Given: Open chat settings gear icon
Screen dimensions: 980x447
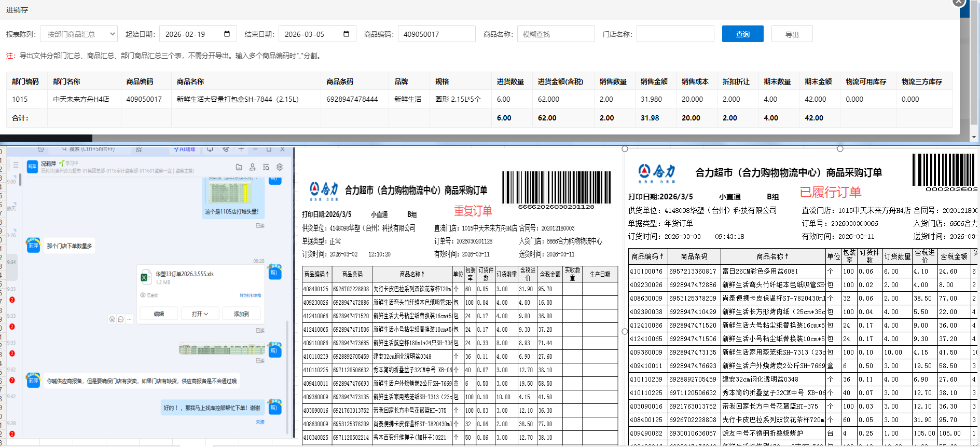Looking at the screenshot, I should (x=280, y=167).
